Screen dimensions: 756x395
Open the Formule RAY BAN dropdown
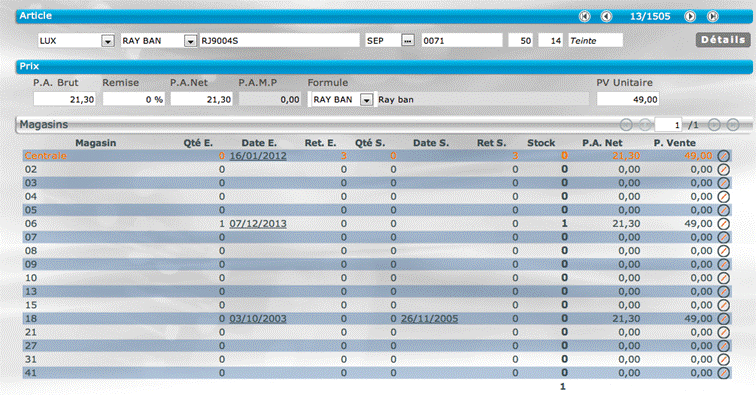point(366,100)
